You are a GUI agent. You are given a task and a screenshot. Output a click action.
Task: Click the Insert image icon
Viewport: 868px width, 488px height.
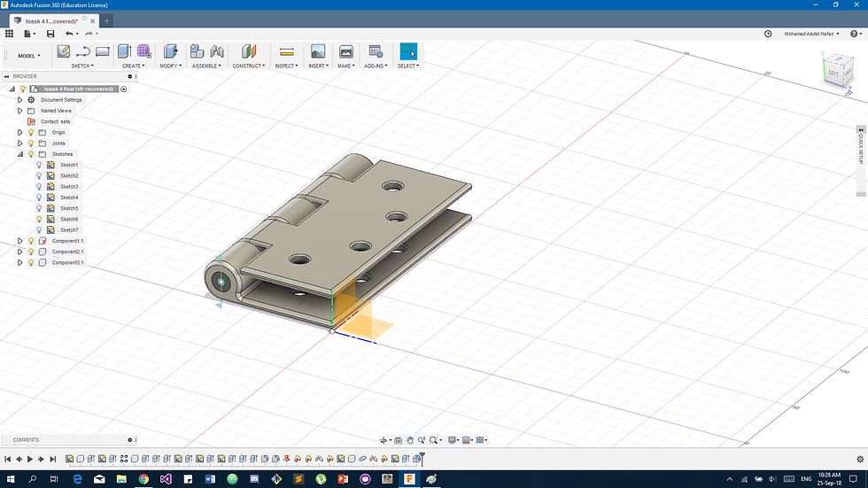(x=317, y=51)
